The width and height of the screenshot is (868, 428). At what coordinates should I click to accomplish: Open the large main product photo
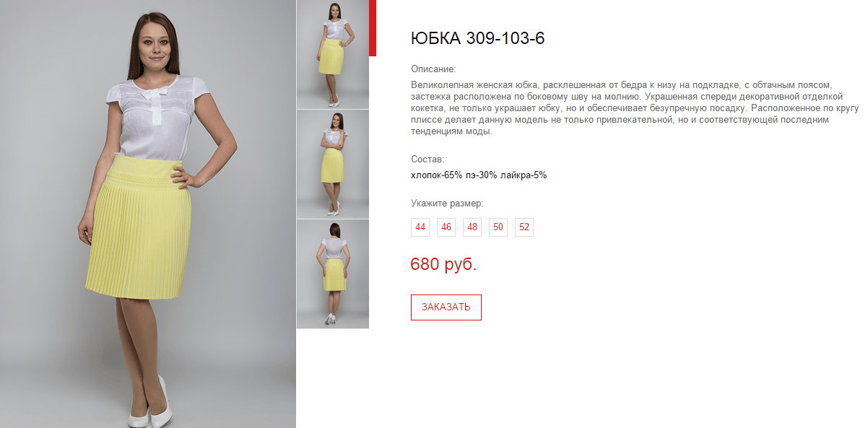pos(148,214)
